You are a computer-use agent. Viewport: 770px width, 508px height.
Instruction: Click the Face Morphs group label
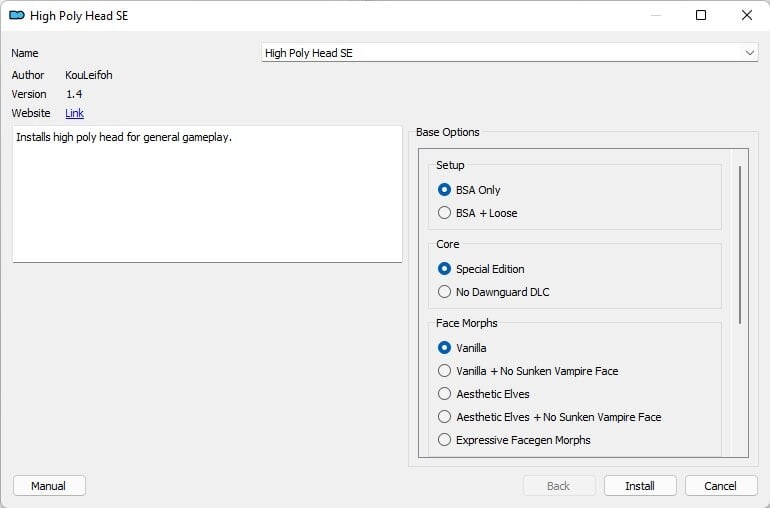coord(467,323)
